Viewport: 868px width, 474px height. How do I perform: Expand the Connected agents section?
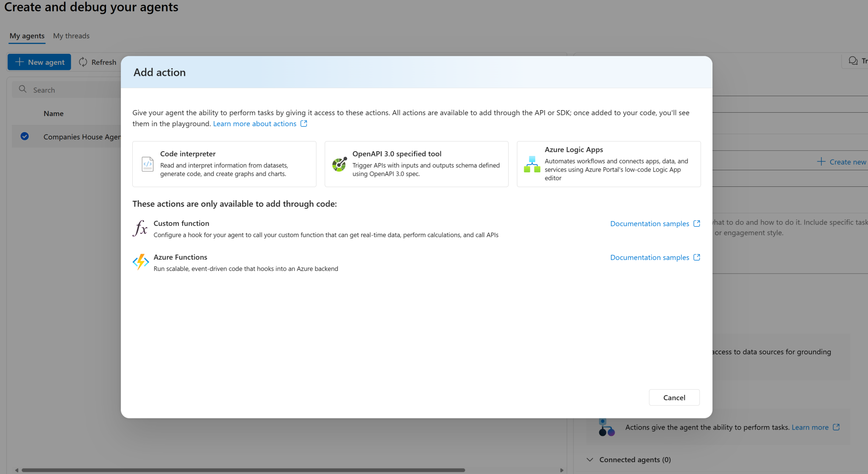[x=590, y=459]
